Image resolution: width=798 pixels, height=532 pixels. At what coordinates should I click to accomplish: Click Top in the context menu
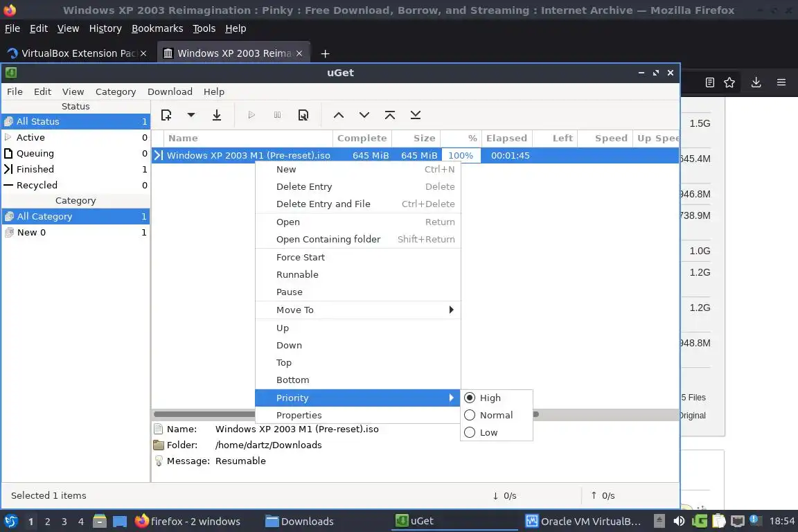357,362
